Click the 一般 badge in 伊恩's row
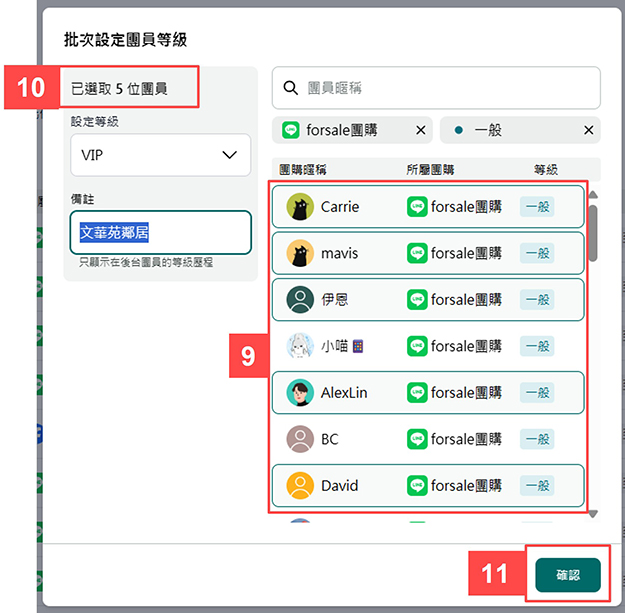The height and width of the screenshot is (613, 625). [x=537, y=300]
